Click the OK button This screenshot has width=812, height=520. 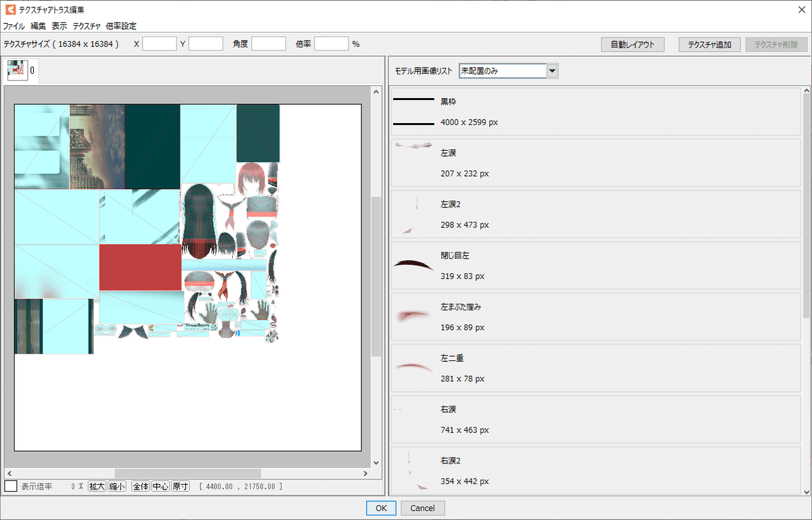(x=381, y=508)
